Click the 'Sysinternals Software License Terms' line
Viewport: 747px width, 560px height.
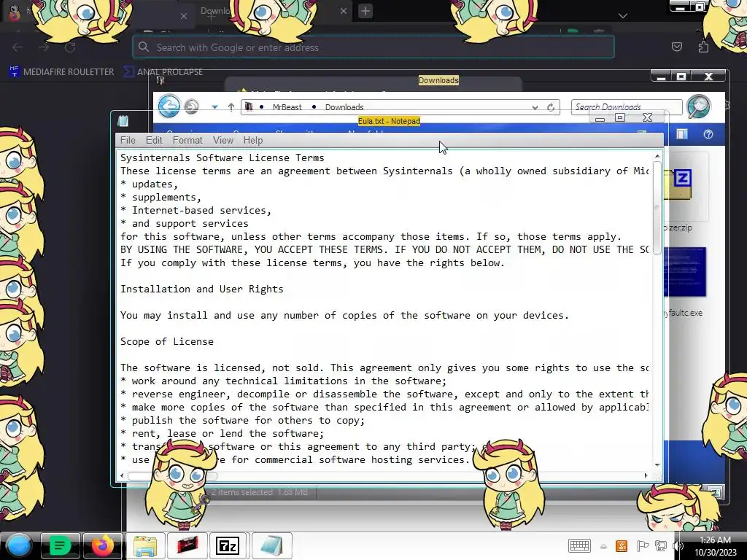(222, 157)
